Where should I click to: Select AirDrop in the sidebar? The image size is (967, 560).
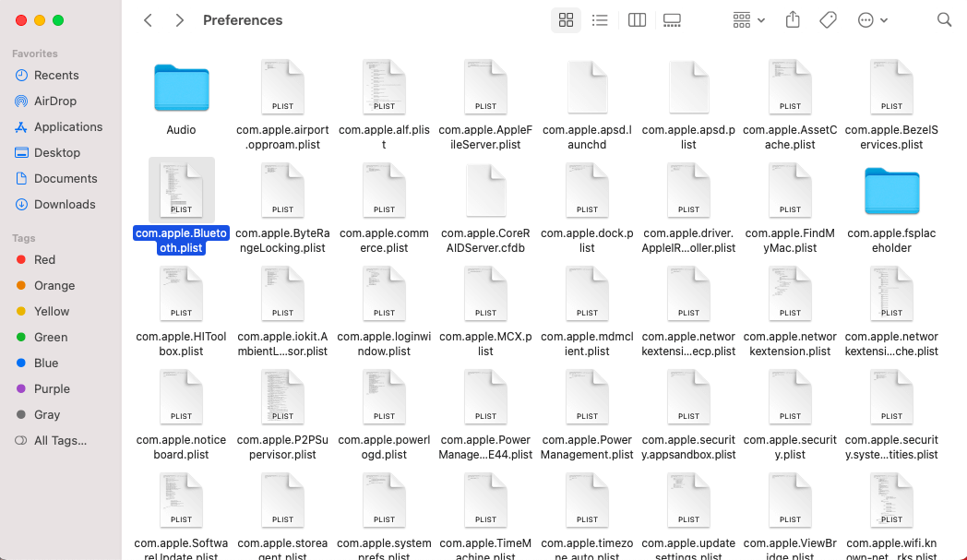pos(55,101)
